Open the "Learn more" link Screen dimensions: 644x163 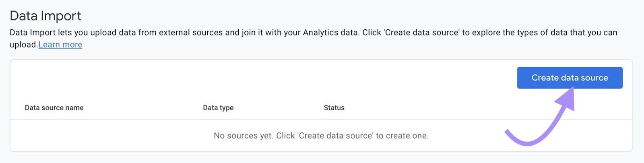[x=60, y=45]
